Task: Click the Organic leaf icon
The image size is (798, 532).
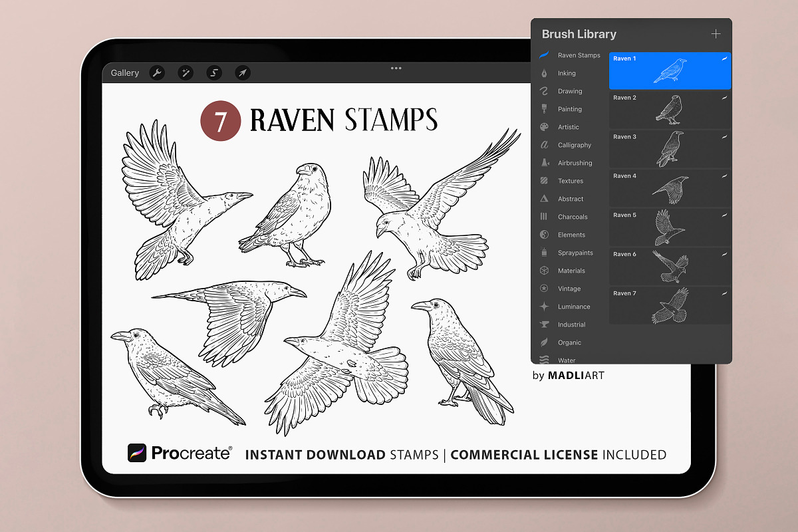Action: pyautogui.click(x=544, y=342)
